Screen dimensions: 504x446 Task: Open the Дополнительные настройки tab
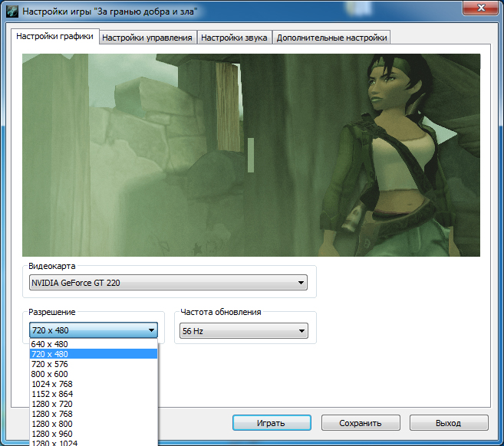331,38
